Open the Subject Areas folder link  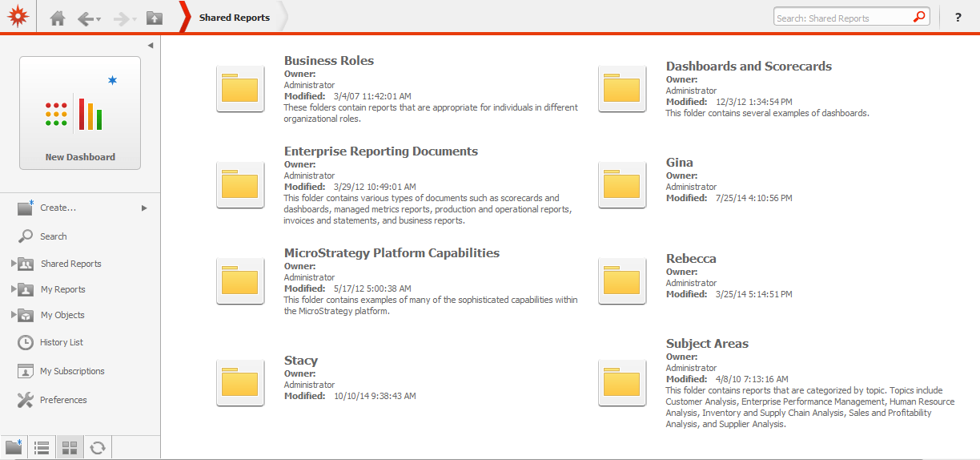tap(707, 343)
